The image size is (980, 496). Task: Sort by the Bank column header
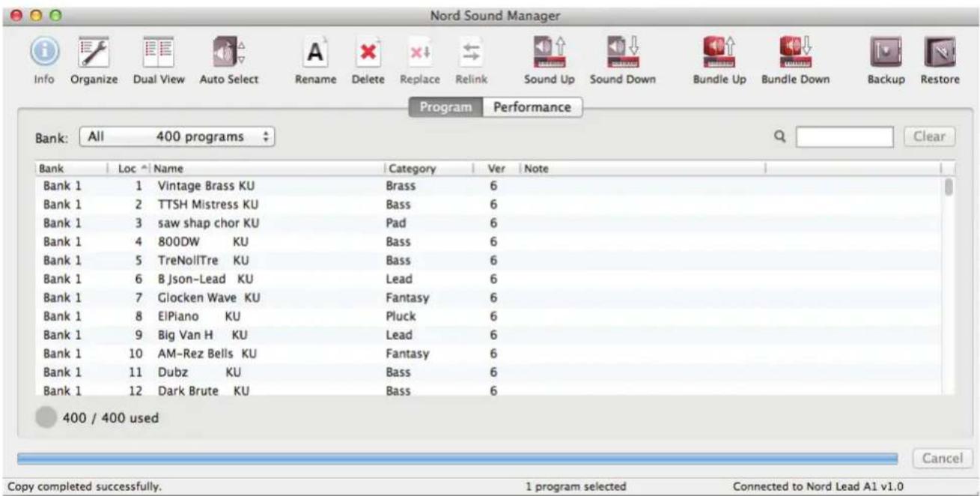click(71, 169)
